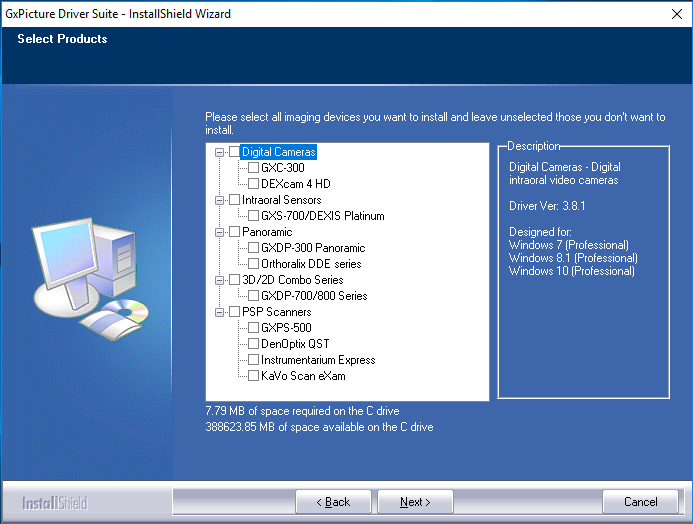Collapse the Intraoral Sensors tree node

(x=219, y=200)
